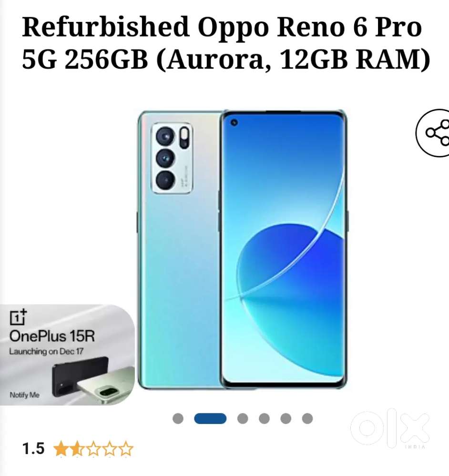449x476 pixels.
Task: Switch to the fifth carousel image dot
Action: (x=286, y=418)
